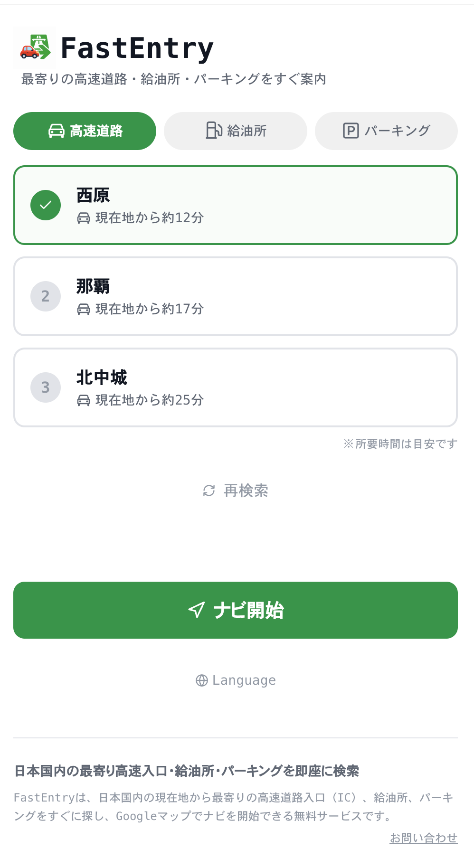Click the 再検索 text button

(x=246, y=491)
